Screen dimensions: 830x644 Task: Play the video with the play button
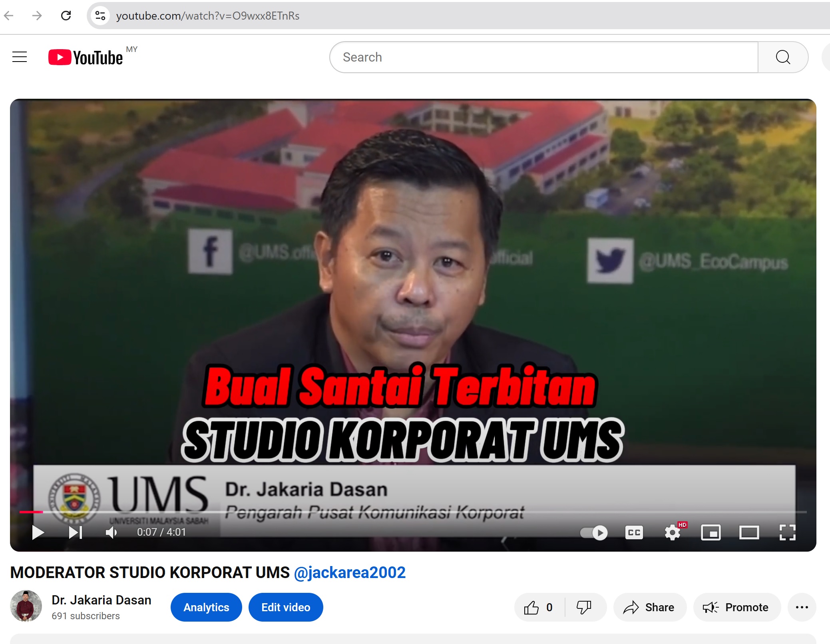(38, 532)
